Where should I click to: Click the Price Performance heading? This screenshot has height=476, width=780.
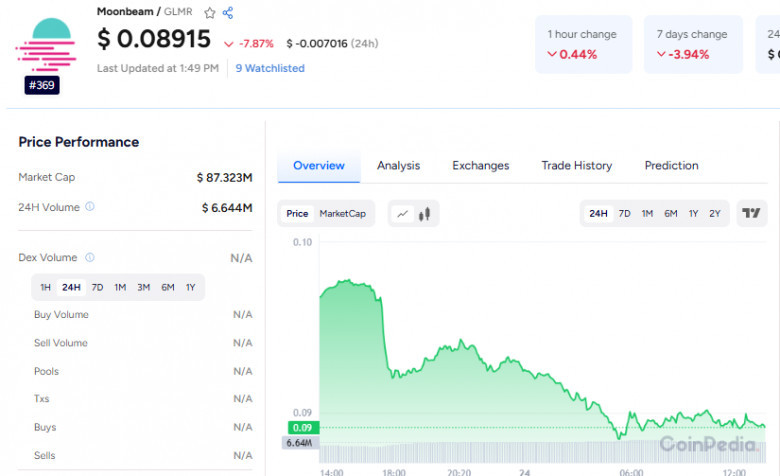tap(79, 142)
